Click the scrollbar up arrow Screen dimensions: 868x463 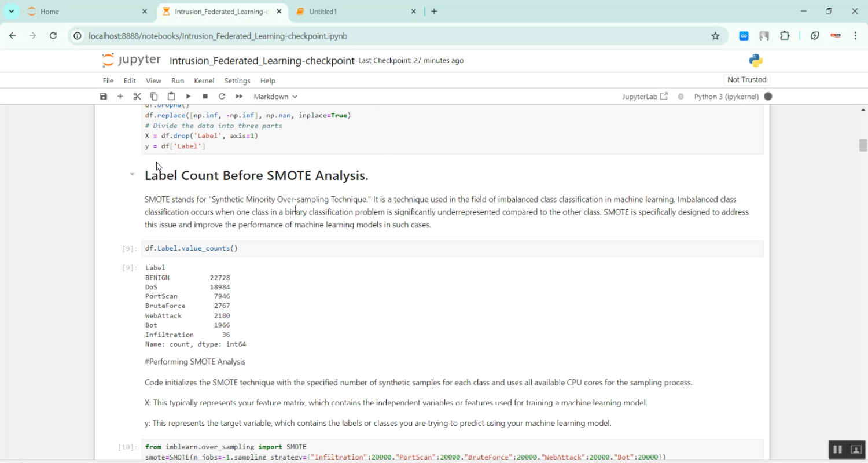coord(863,109)
